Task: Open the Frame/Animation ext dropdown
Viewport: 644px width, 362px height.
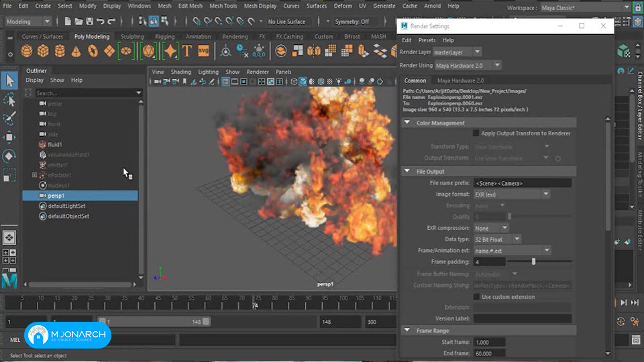Action: tap(512, 250)
